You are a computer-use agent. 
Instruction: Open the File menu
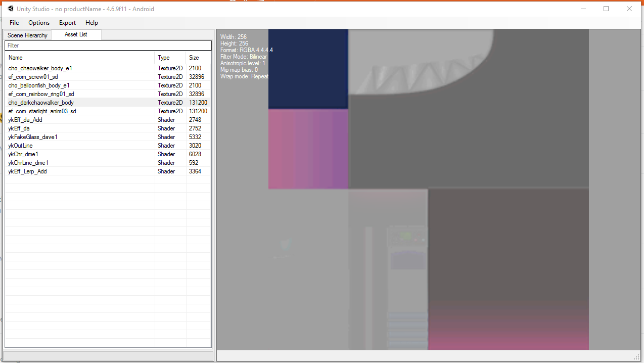(x=14, y=23)
